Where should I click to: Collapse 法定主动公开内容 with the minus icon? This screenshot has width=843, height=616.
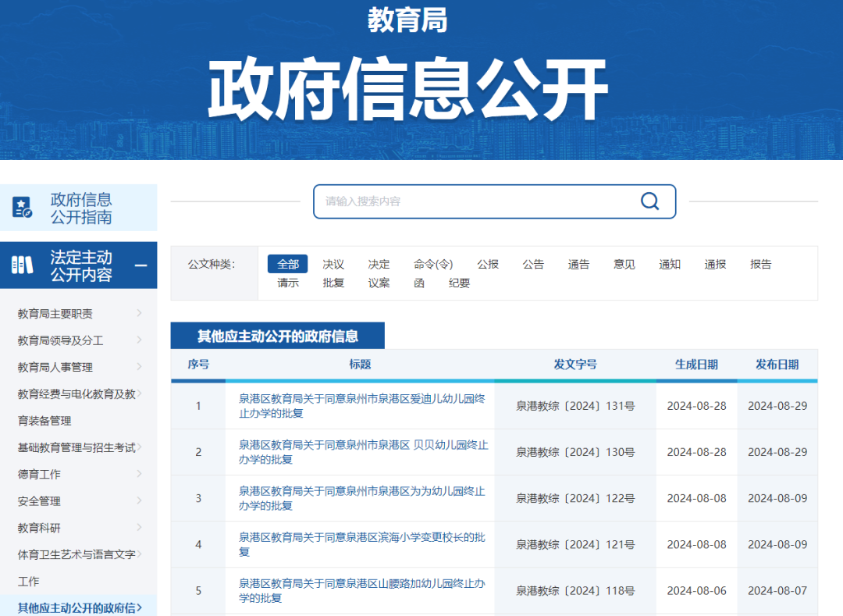point(140,265)
